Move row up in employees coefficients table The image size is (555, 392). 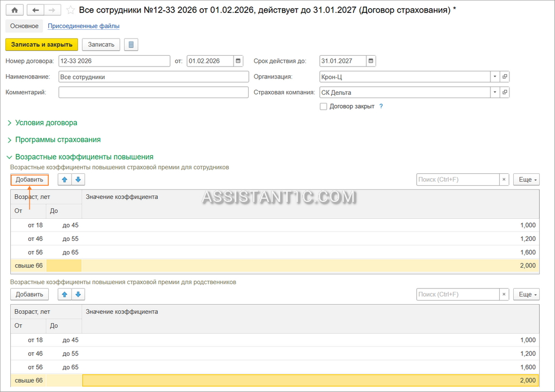[x=64, y=180]
